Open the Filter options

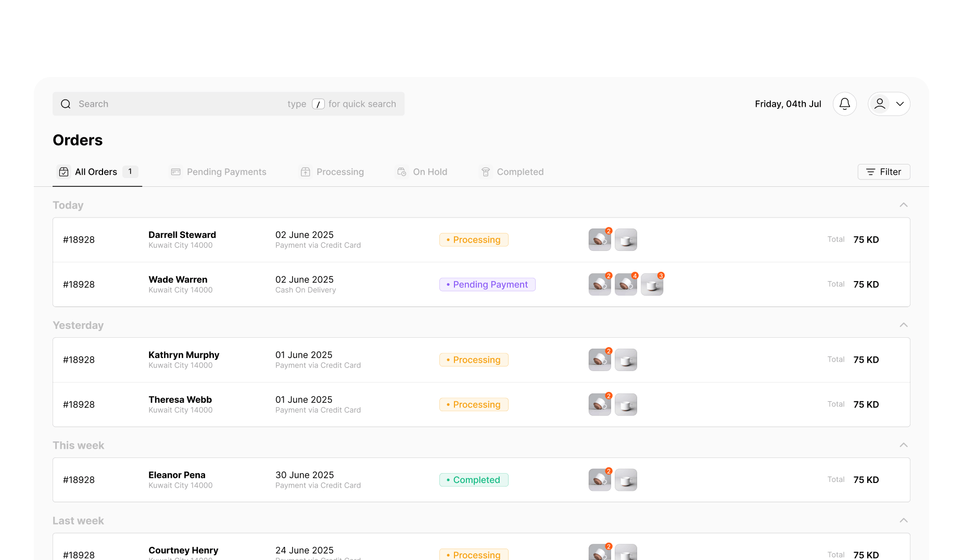click(x=884, y=172)
